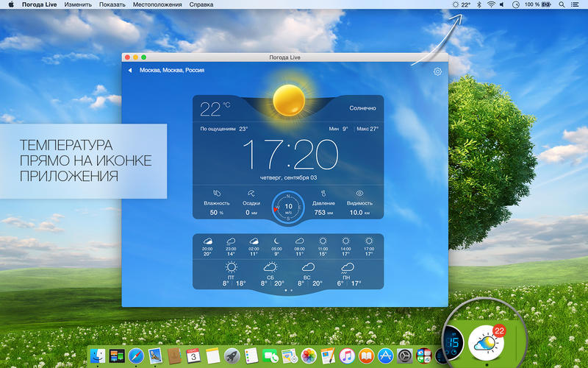Open System Preferences from the Dock
The width and height of the screenshot is (588, 368).
405,355
